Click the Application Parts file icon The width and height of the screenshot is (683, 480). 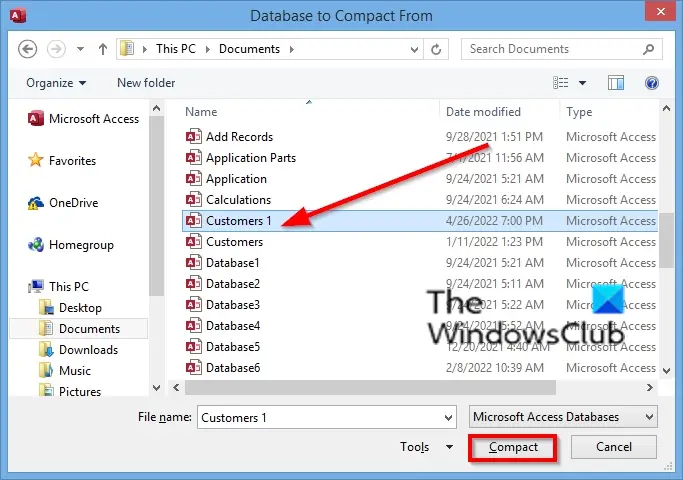(x=194, y=157)
